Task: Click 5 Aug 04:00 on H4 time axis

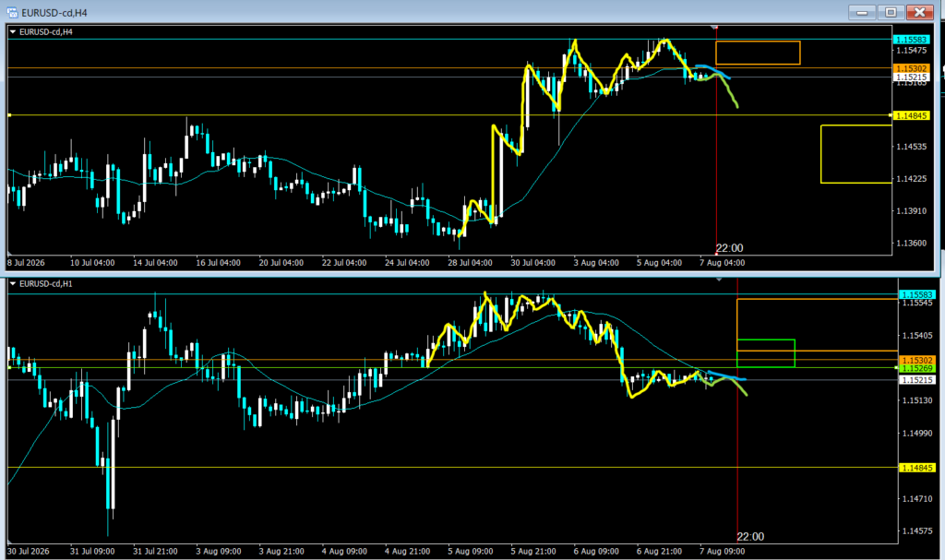Action: tap(659, 263)
